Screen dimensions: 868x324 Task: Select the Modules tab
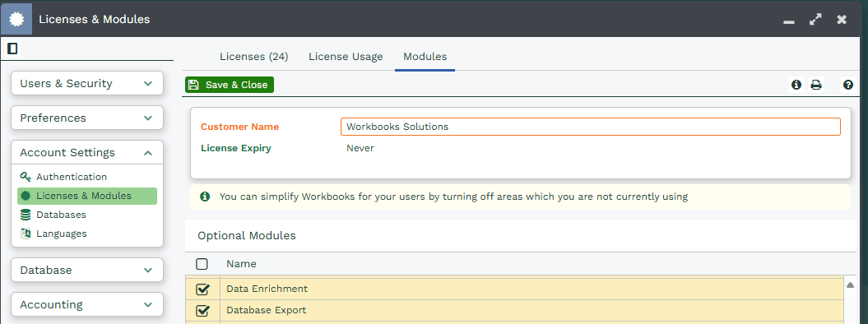pos(425,57)
